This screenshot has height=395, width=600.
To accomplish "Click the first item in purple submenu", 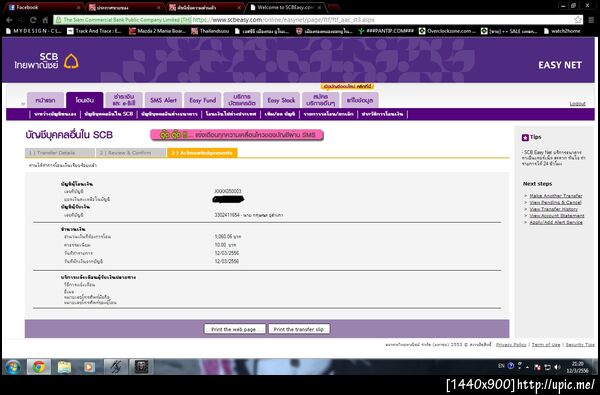I will click(55, 114).
